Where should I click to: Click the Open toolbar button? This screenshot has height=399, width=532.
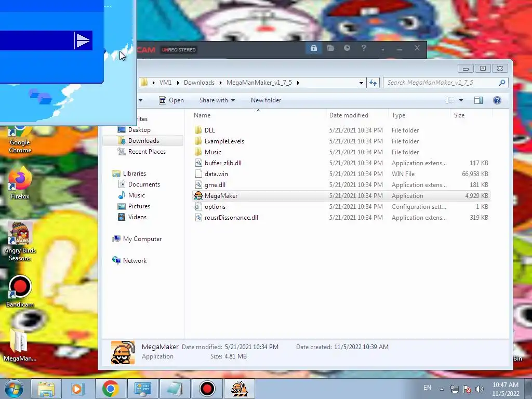click(171, 100)
